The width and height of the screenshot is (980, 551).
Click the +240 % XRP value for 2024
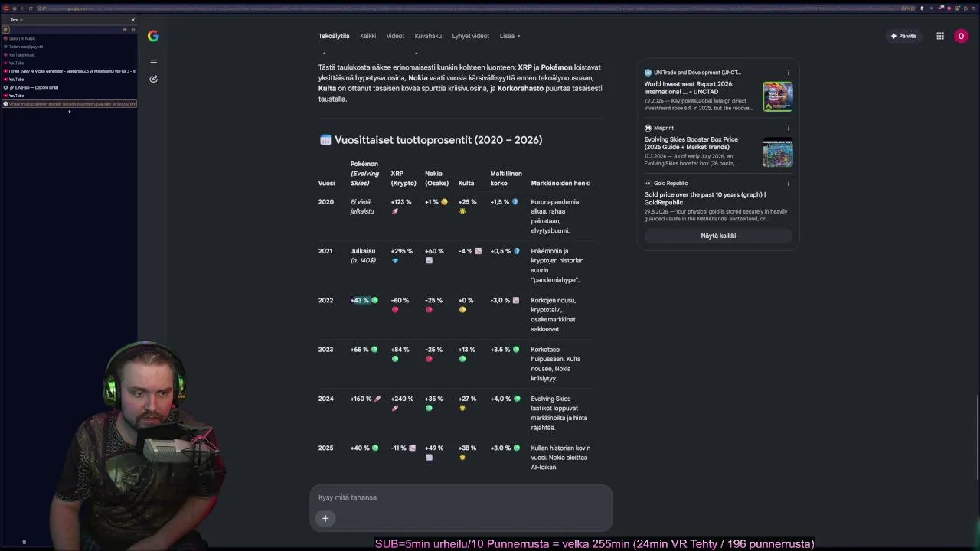402,399
